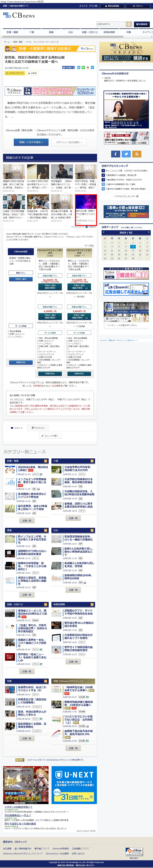Open RSS feed of 話題・お知らせ category
This screenshot has height=868, width=153.
click(45, 604)
